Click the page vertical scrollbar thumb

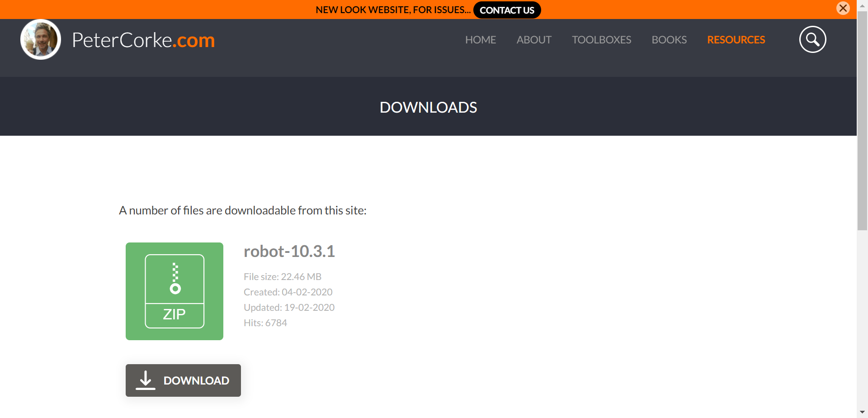point(862,121)
